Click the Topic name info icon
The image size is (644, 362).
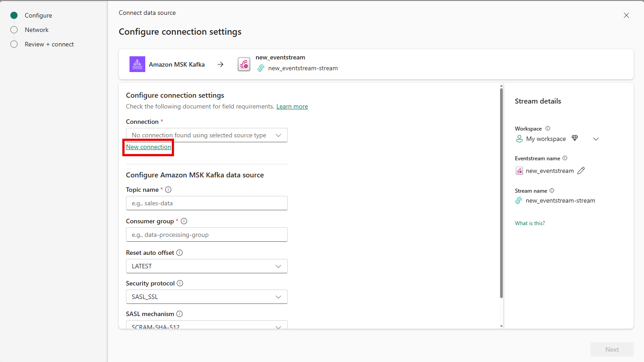pos(168,190)
